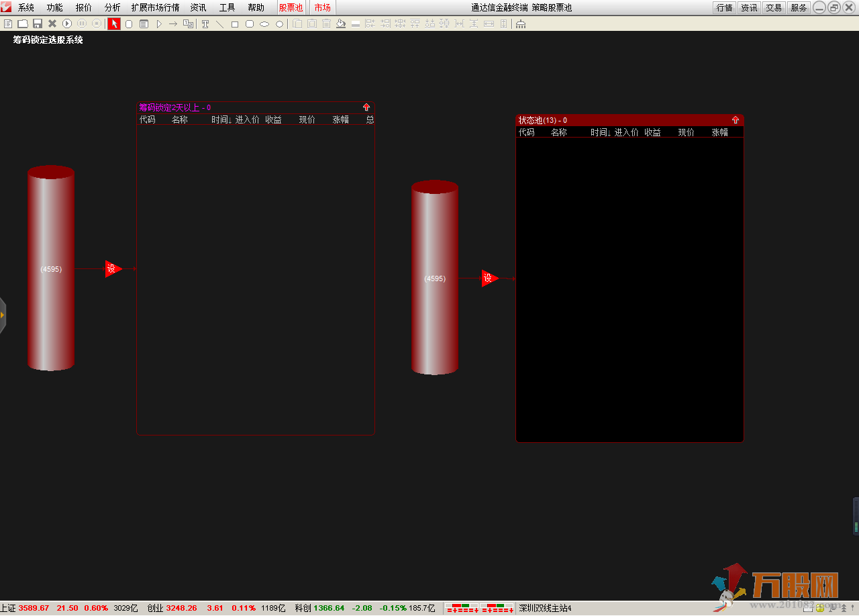Screen dimensions: 859x616
Task: Click 现价 header in 筹码锁定2天以上 panel
Action: tap(307, 119)
